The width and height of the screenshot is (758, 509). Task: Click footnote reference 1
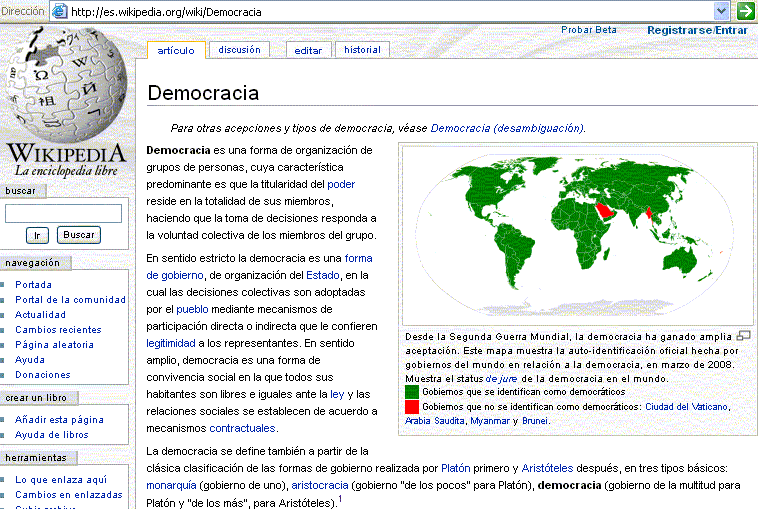pyautogui.click(x=340, y=499)
